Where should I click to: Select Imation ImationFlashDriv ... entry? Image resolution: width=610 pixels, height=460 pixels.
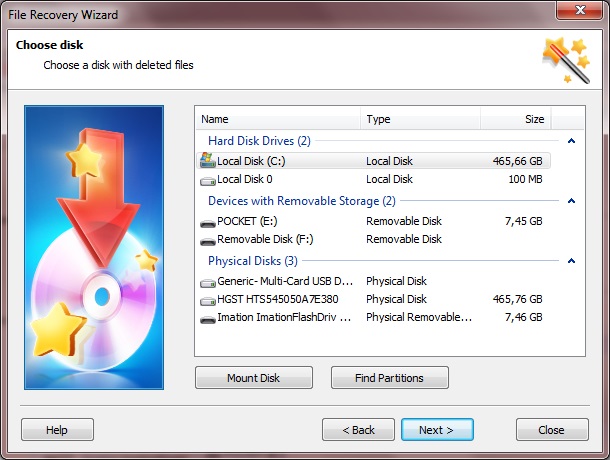coord(284,317)
